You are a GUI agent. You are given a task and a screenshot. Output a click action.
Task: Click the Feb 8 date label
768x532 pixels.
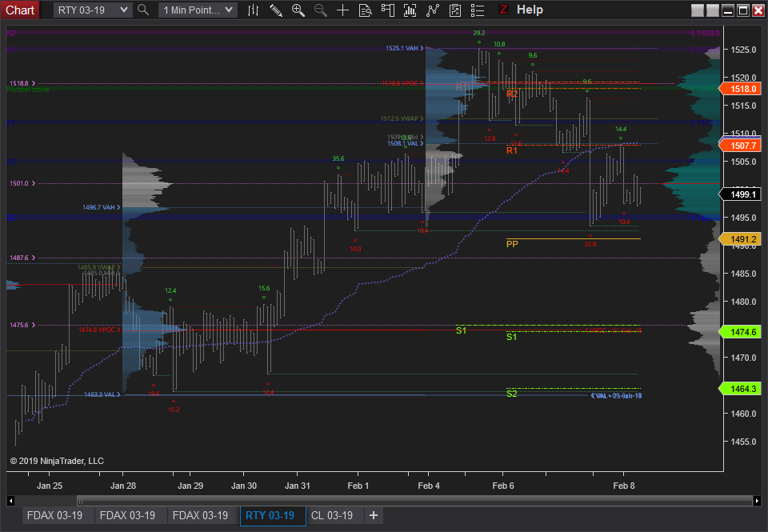click(623, 486)
